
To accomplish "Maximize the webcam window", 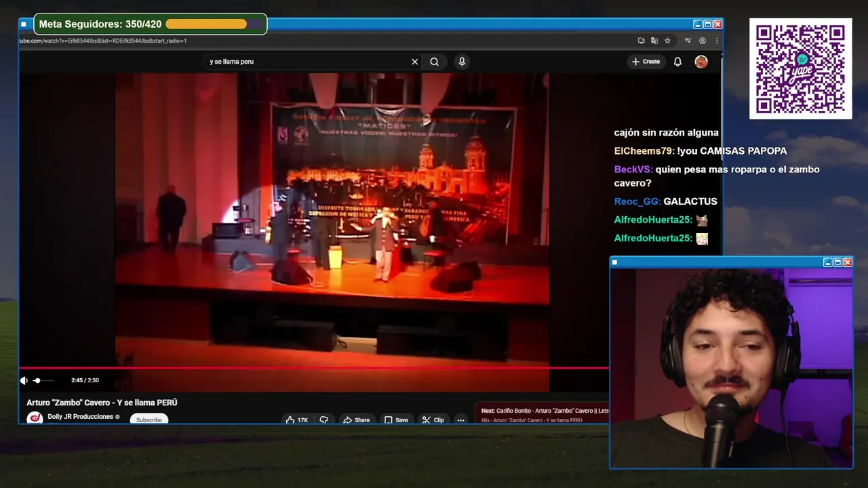I will click(837, 262).
